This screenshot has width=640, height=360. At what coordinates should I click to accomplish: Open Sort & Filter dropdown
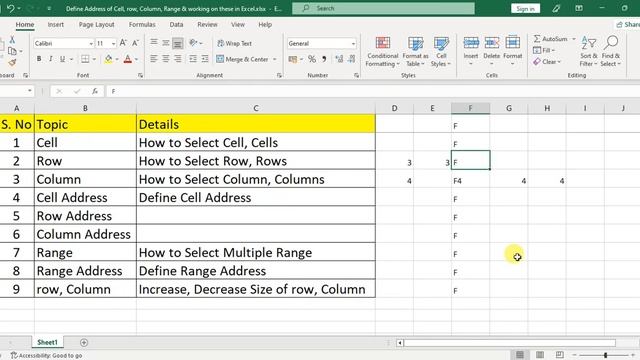[589, 52]
